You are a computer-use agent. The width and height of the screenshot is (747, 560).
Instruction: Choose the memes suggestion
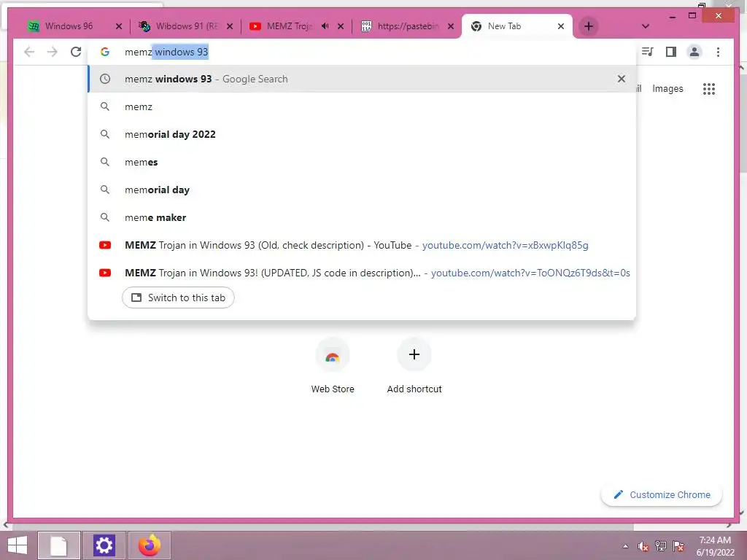tap(362, 162)
